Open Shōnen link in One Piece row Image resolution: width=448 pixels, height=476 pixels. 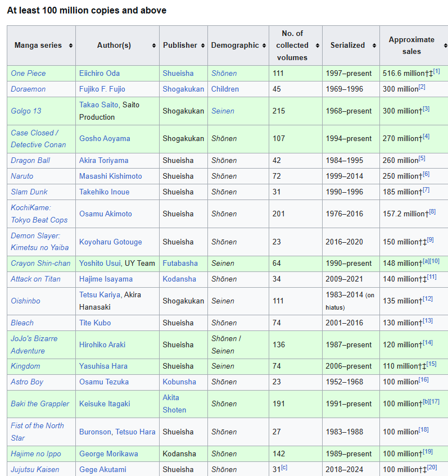click(x=224, y=74)
